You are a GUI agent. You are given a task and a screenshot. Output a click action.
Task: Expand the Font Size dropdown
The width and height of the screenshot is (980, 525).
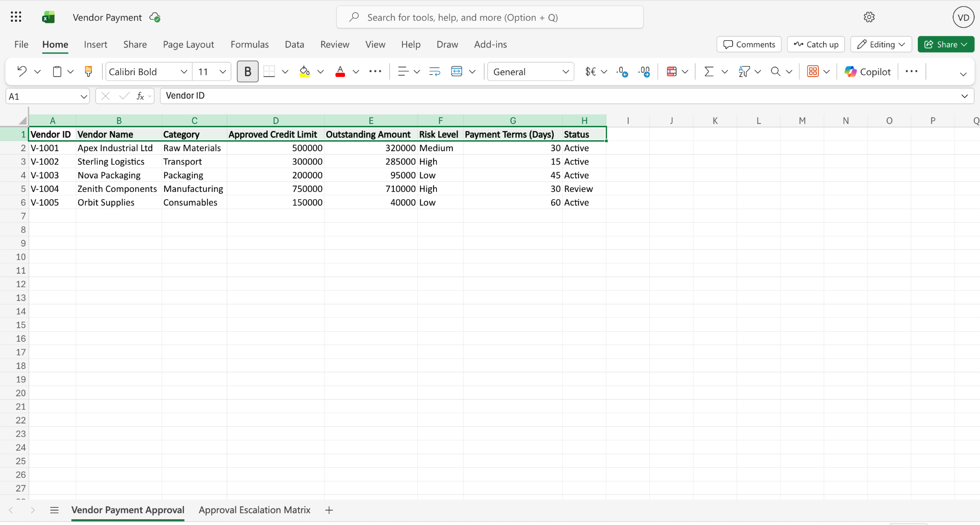coord(223,71)
